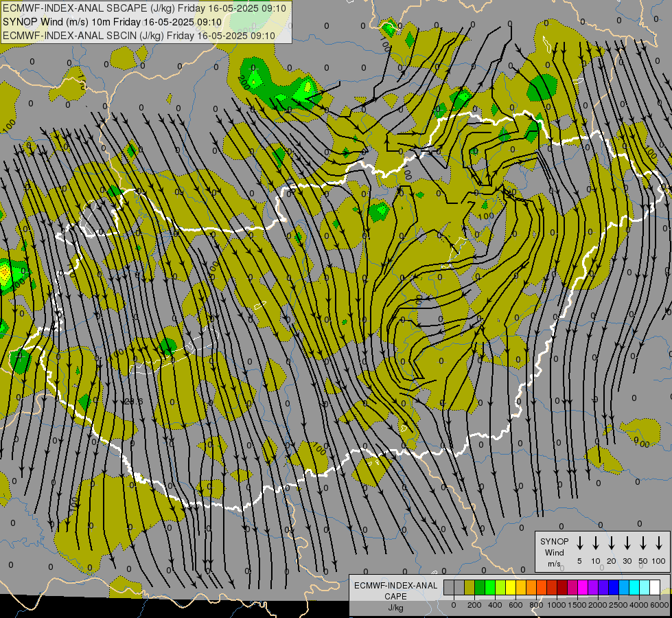Click the white swatch before 6000
Screen dimensions: 672x618
(654, 587)
